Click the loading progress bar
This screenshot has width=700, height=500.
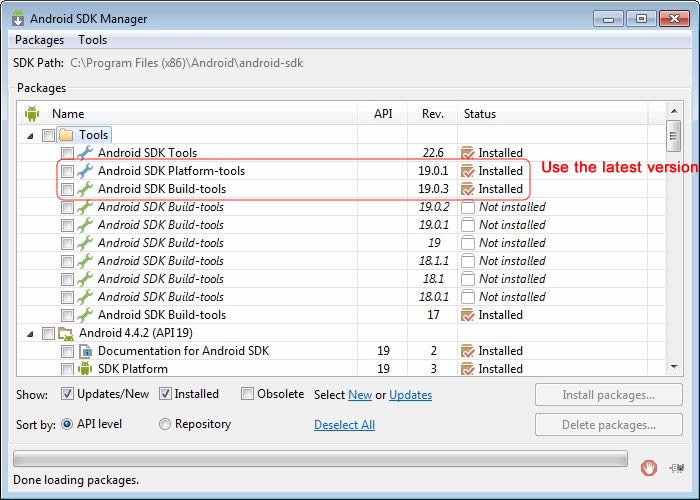pos(320,458)
